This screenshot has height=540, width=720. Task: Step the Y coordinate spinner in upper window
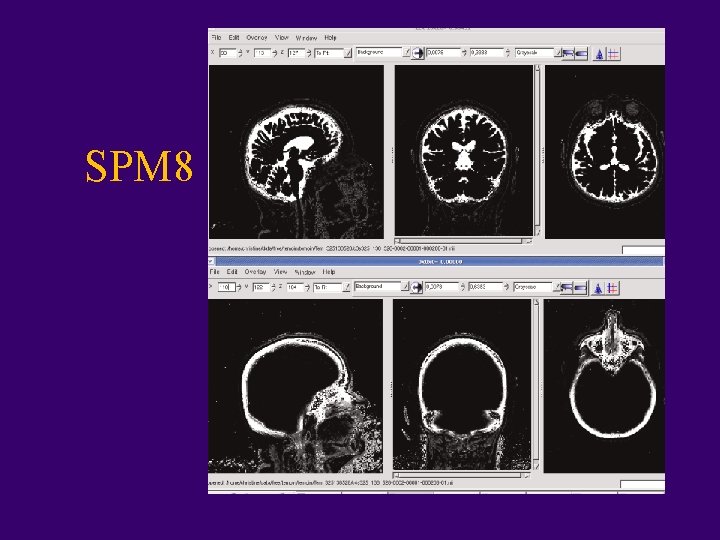(x=274, y=53)
